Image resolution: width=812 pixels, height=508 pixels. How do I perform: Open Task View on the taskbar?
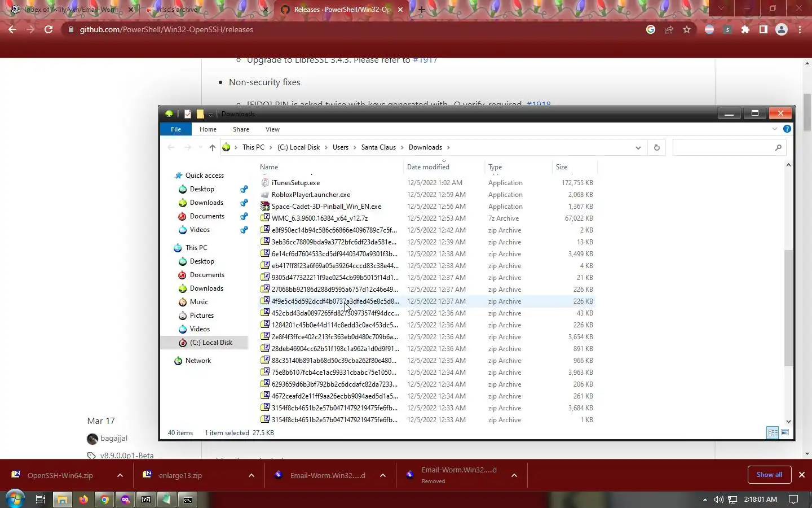pyautogui.click(x=40, y=499)
